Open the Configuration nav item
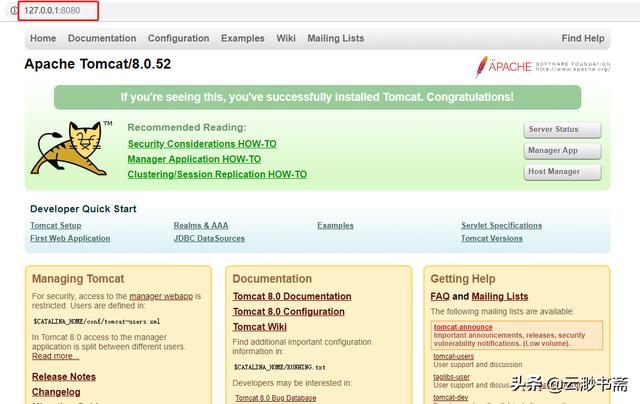The image size is (640, 404). 178,38
